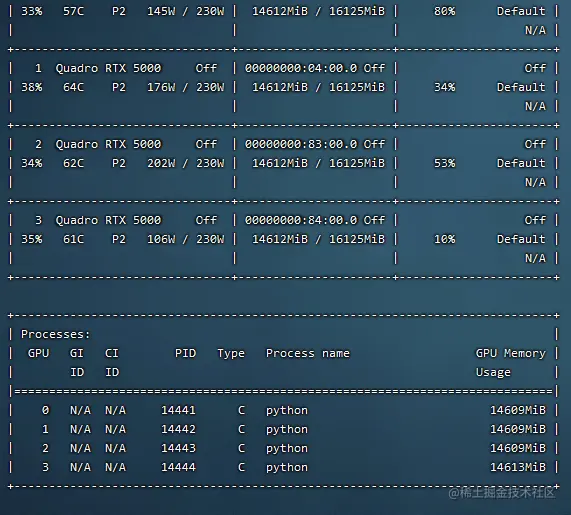Click the Quadro RTX 5000 name for GPU 1
Viewport: 571px width, 515px height.
(108, 68)
